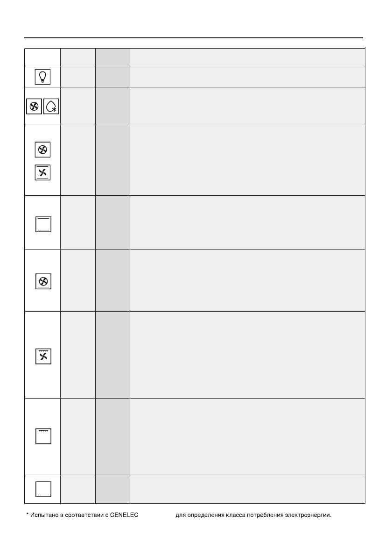Choose the empty square with top and bottom lines

pos(42,224)
